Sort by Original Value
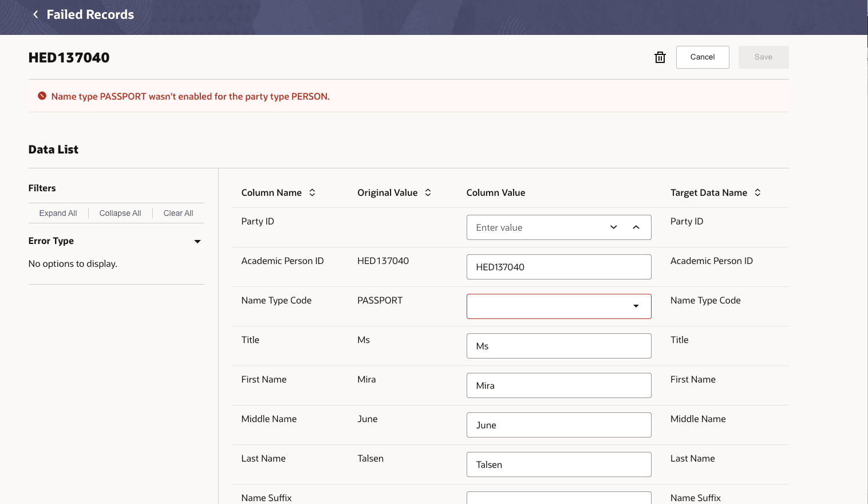 428,192
